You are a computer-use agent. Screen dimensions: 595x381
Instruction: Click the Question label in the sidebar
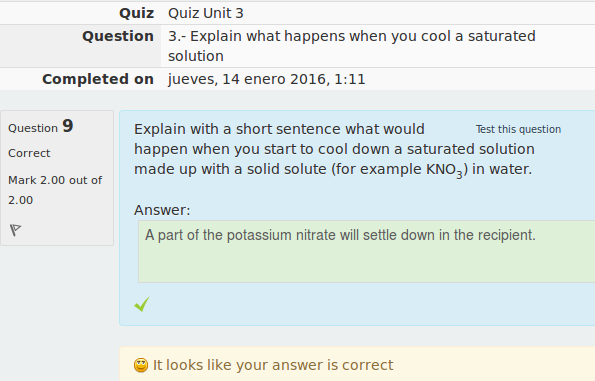point(33,129)
